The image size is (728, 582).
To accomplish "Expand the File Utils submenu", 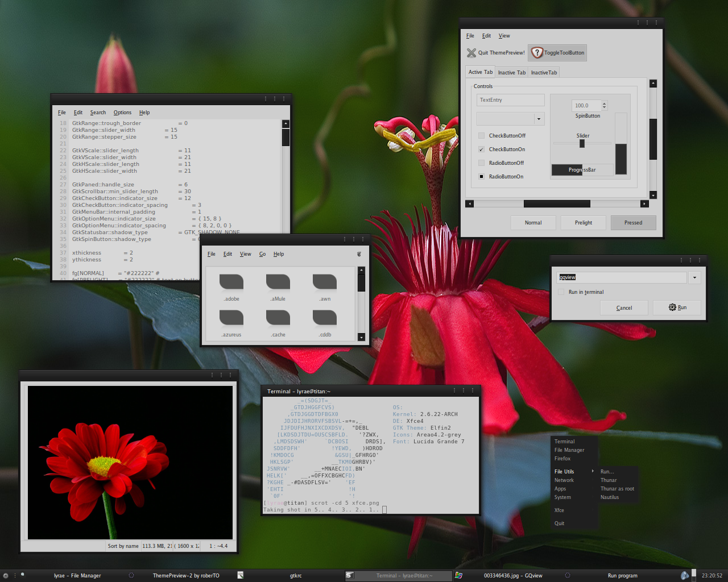I will pyautogui.click(x=574, y=472).
